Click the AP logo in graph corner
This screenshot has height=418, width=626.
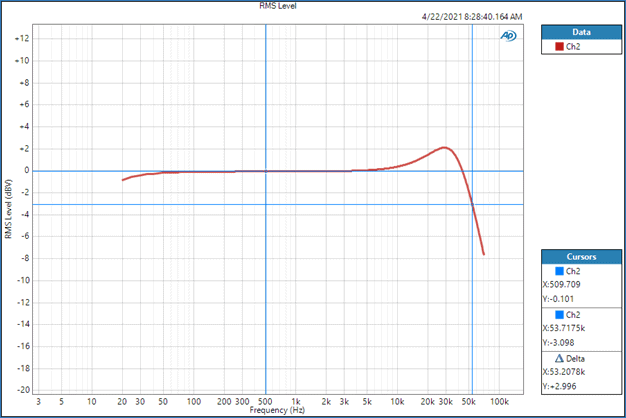(507, 35)
